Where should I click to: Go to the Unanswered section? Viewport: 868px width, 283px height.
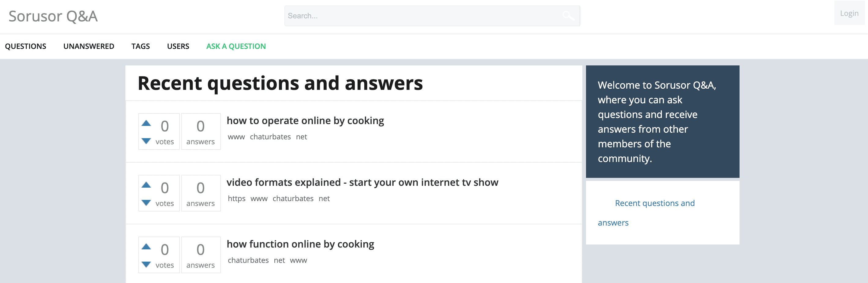pyautogui.click(x=89, y=46)
